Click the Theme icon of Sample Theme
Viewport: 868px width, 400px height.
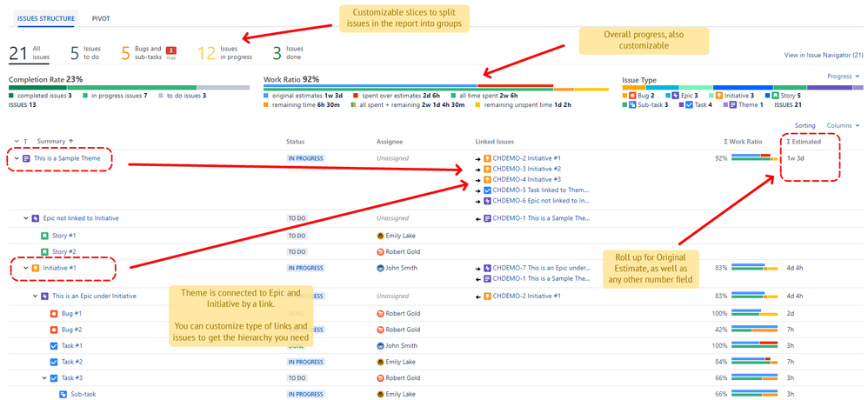(x=27, y=158)
